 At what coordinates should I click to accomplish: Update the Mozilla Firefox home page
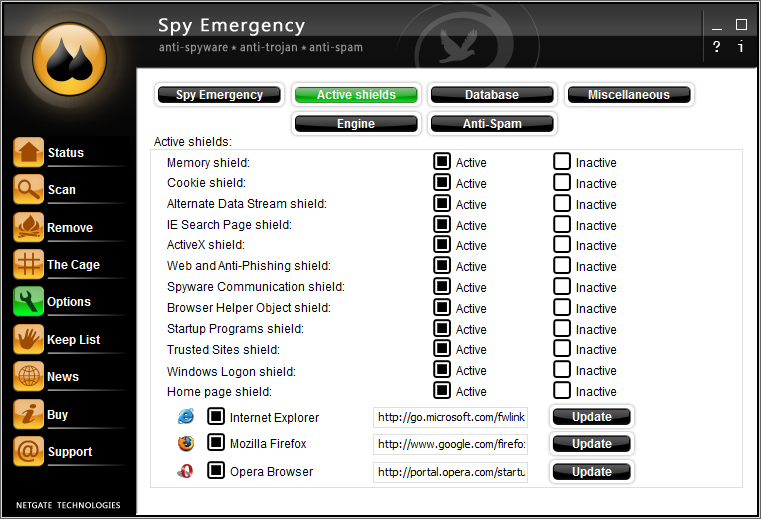592,444
